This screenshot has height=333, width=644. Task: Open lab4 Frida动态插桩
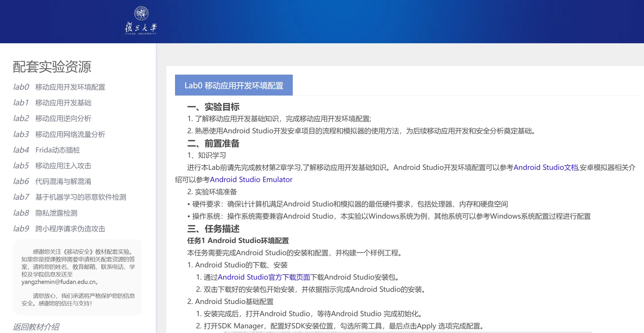[47, 150]
